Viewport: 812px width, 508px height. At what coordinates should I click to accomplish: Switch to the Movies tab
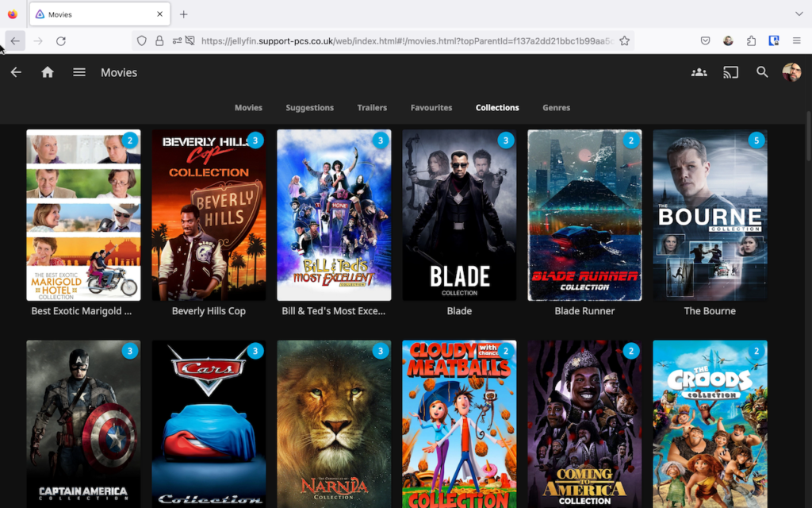click(248, 108)
